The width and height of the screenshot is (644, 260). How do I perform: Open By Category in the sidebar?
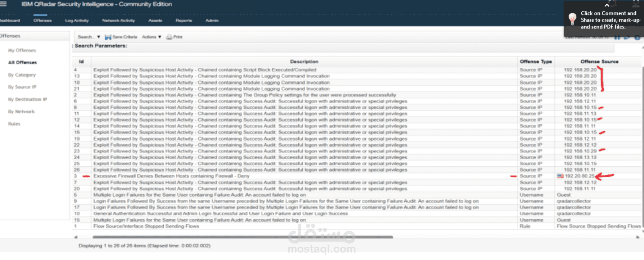(x=22, y=75)
